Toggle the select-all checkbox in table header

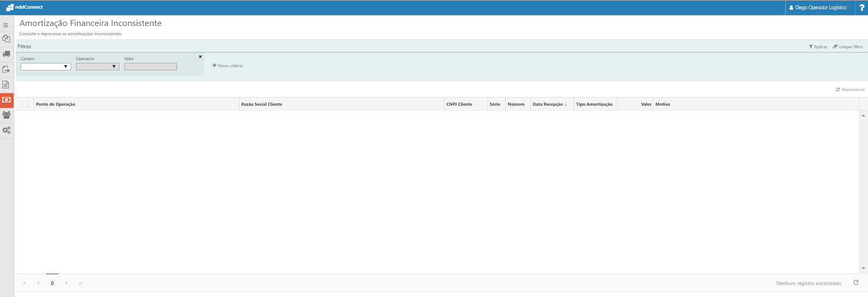click(25, 104)
